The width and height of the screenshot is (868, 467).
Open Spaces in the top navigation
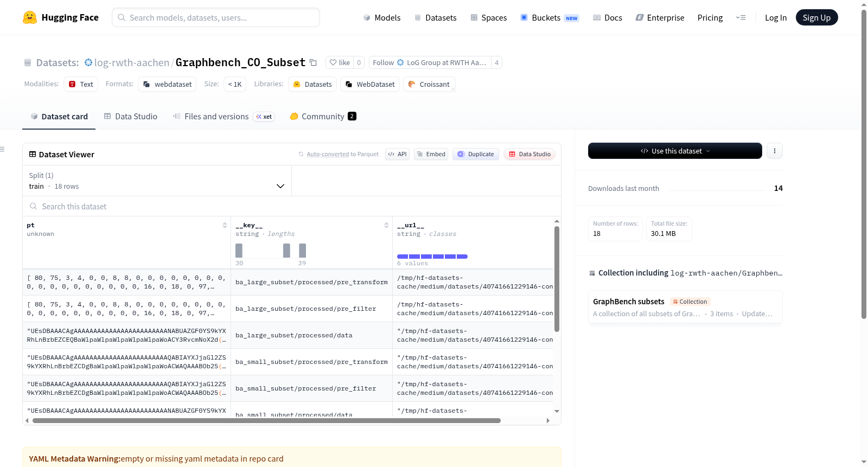point(489,17)
